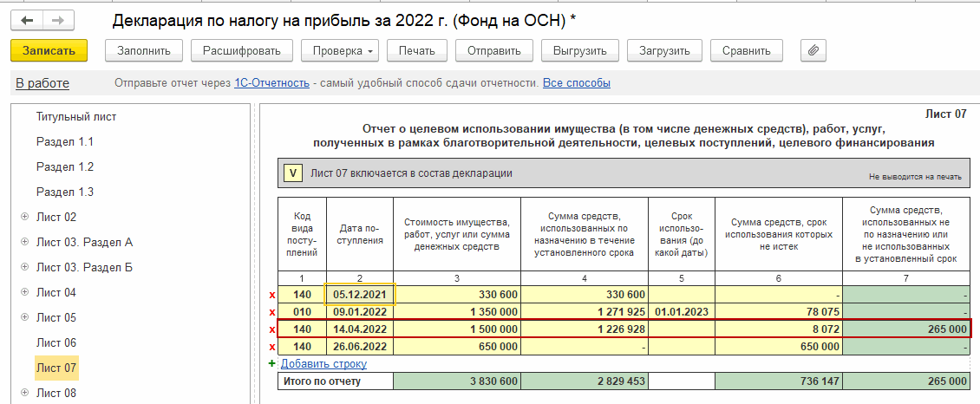Open Раздел 1.3 in the section list
Image resolution: width=980 pixels, height=404 pixels.
click(65, 192)
